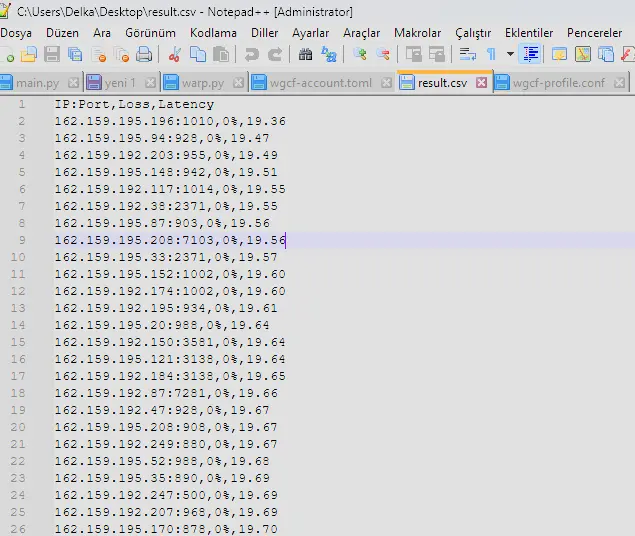The image size is (635, 536).
Task: Zoom out using the toolbar magnifier
Action: (383, 54)
